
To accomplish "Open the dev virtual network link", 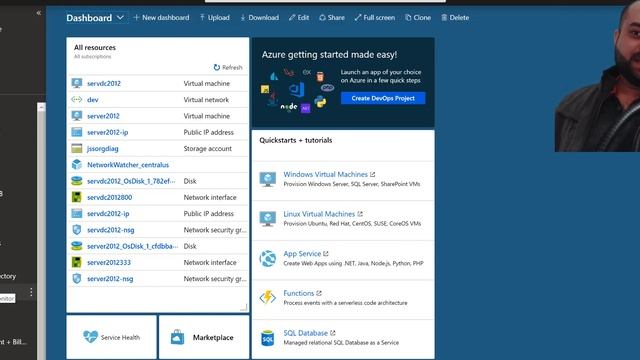I will (x=93, y=100).
